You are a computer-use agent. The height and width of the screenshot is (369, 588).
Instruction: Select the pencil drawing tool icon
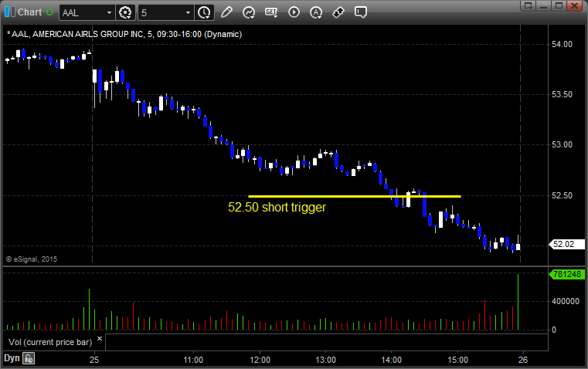pos(226,12)
